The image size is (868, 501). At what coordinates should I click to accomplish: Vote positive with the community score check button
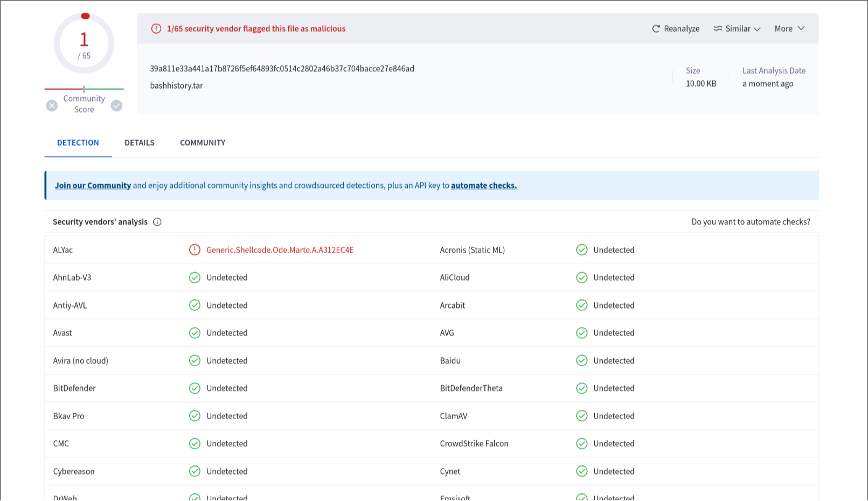tap(116, 106)
